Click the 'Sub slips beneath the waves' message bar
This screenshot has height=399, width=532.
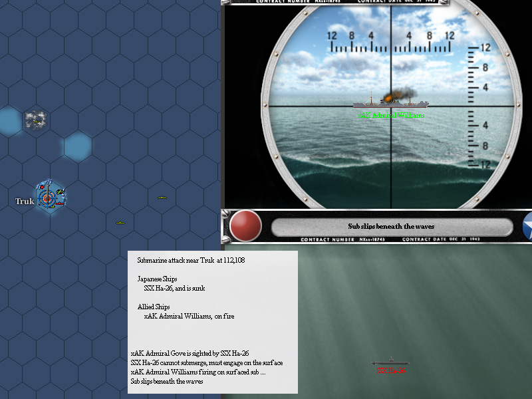[x=392, y=226]
